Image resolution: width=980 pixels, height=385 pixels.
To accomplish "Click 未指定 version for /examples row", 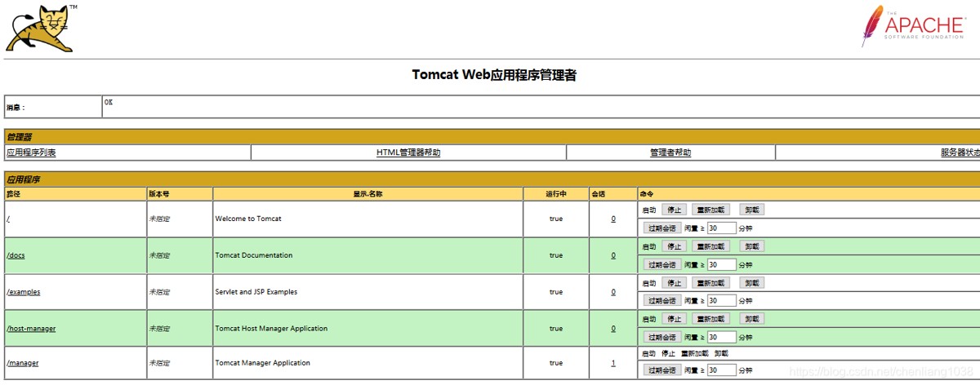I will click(x=159, y=292).
